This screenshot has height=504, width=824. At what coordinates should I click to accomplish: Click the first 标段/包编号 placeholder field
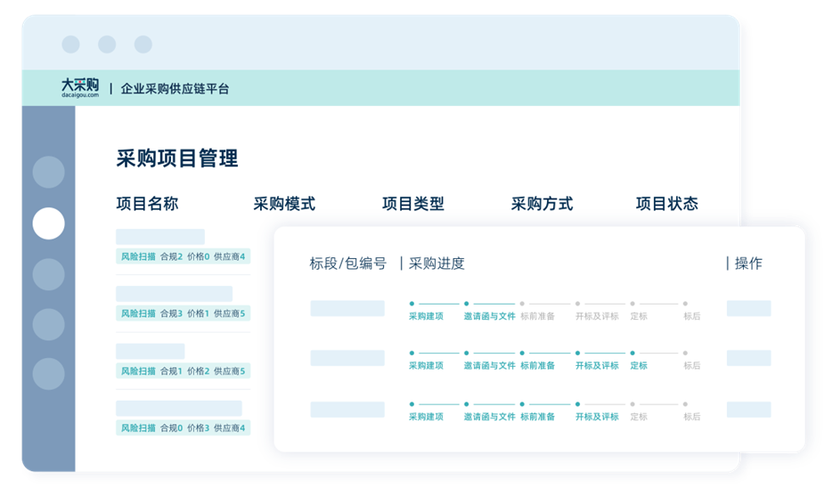point(347,308)
